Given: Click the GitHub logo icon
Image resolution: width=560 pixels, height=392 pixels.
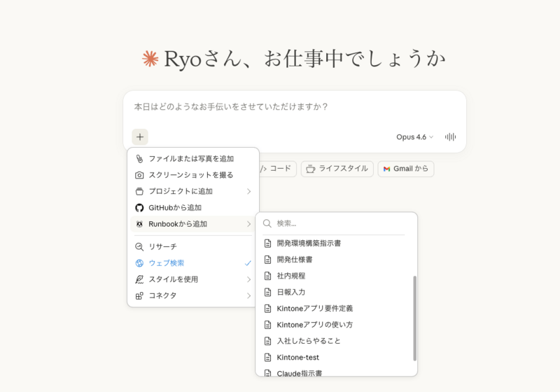Looking at the screenshot, I should click(139, 208).
